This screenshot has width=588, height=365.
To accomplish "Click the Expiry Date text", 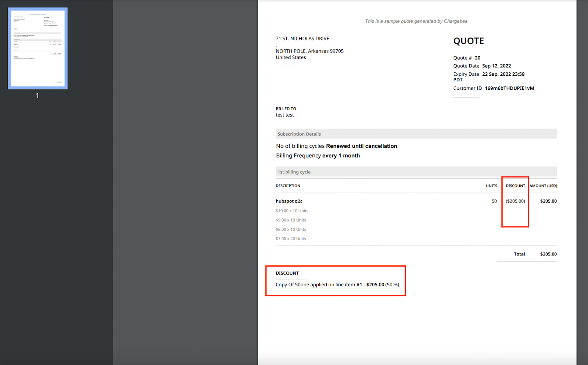I will (466, 74).
